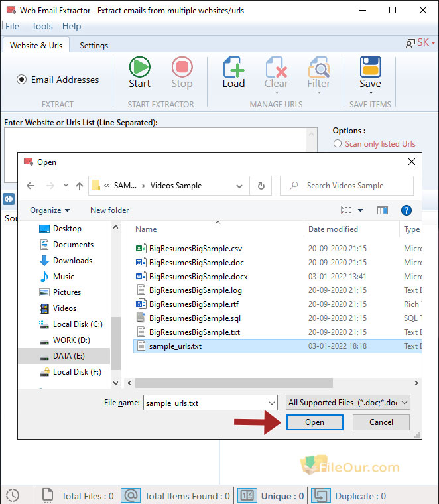The image size is (439, 504).
Task: Click the Word icon for BigResumesBigSample.docx
Action: [141, 276]
